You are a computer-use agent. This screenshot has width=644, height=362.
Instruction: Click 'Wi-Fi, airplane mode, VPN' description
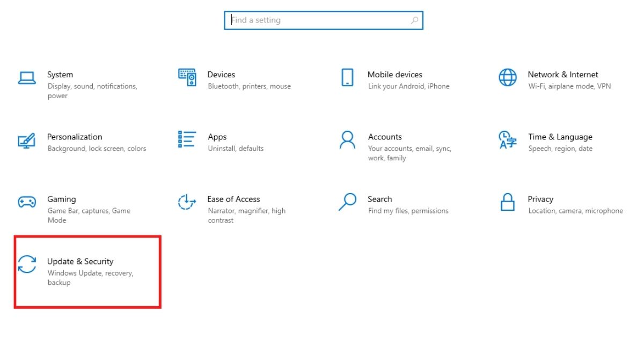tap(569, 86)
